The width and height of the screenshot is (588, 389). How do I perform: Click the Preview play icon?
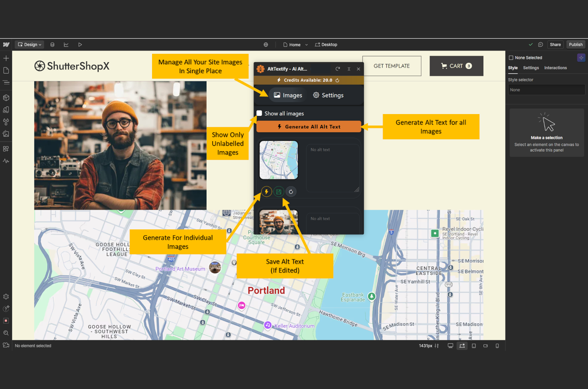80,45
